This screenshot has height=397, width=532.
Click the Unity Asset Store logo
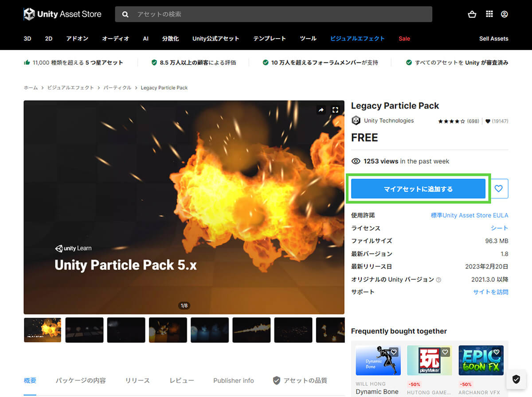point(63,14)
